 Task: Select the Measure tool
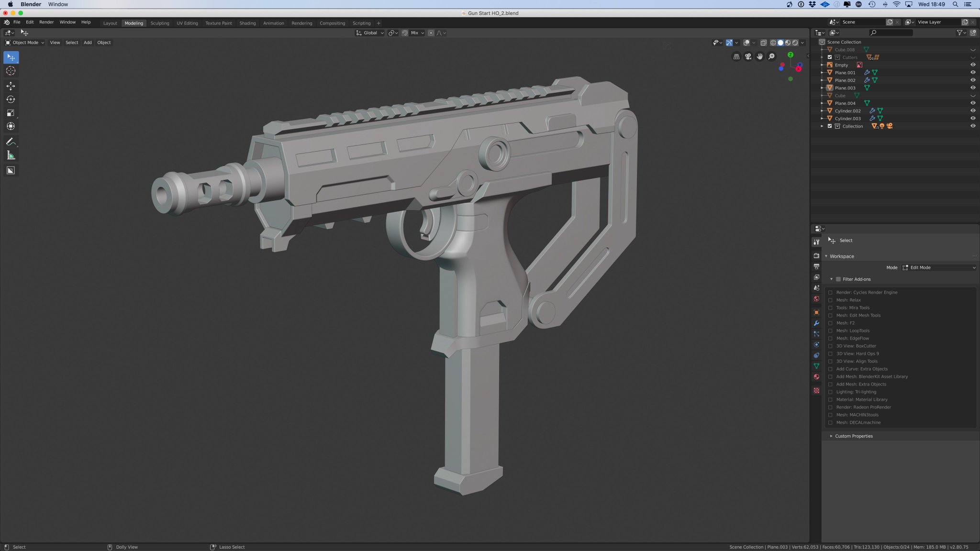(x=11, y=155)
